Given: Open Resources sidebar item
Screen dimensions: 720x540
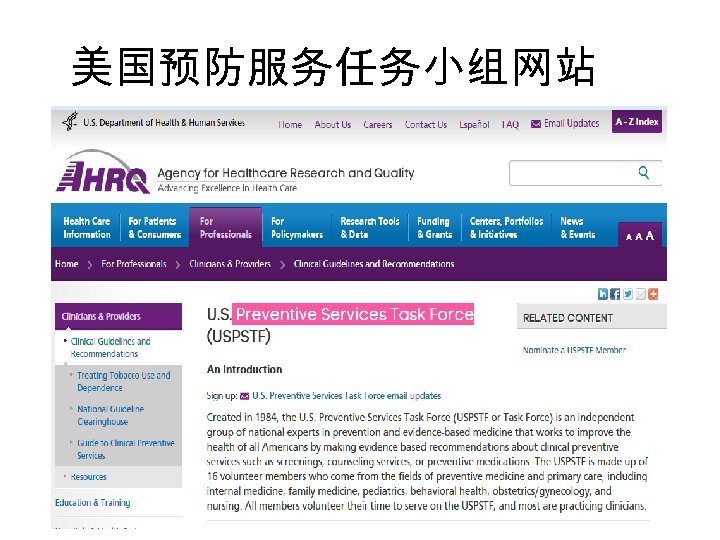Looking at the screenshot, I should coord(88,477).
